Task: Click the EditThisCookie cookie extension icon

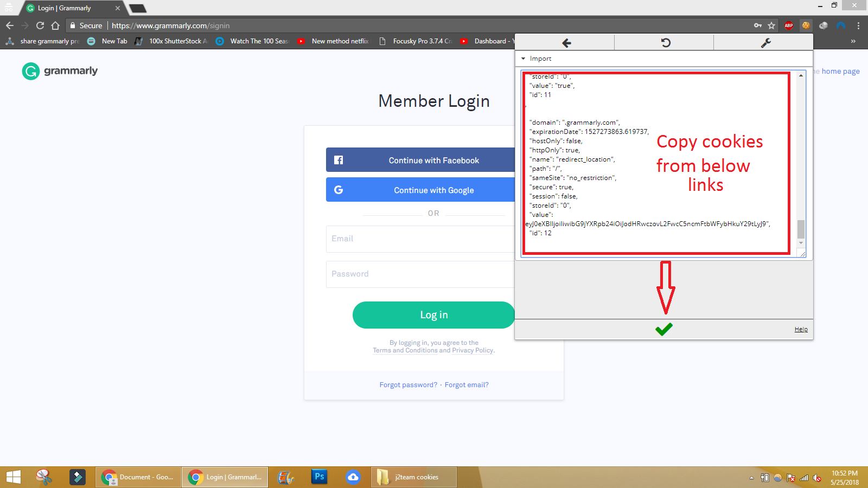Action: 806,25
